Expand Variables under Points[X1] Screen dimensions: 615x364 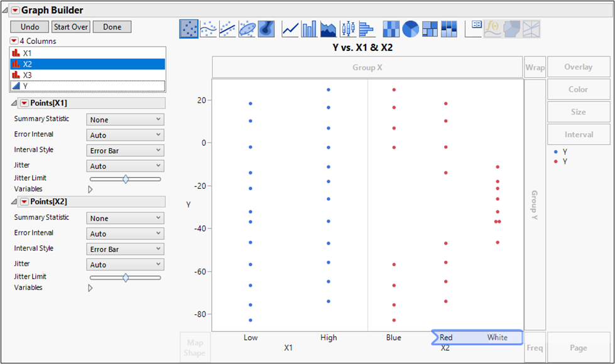click(x=90, y=190)
